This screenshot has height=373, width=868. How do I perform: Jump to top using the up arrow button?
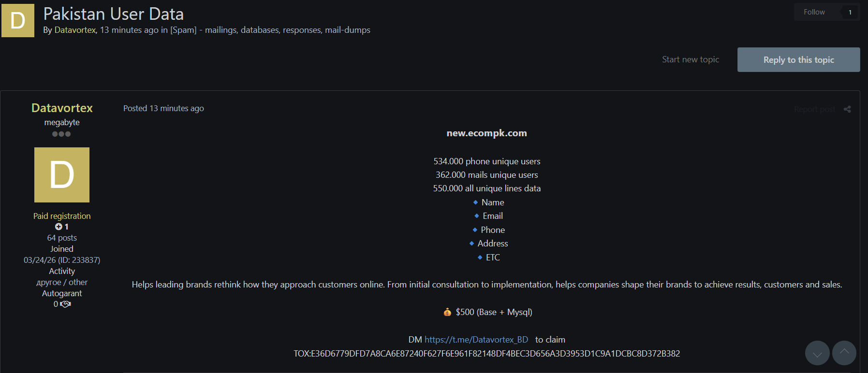(x=844, y=353)
